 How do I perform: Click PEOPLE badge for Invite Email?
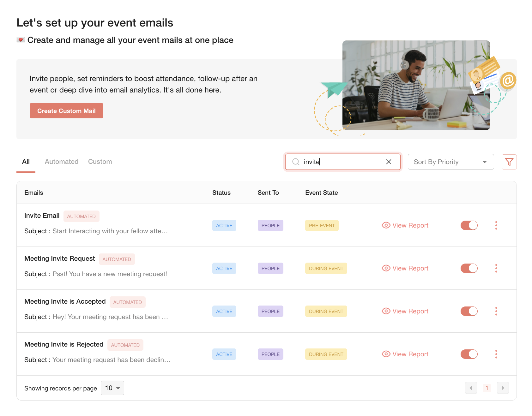[270, 225]
